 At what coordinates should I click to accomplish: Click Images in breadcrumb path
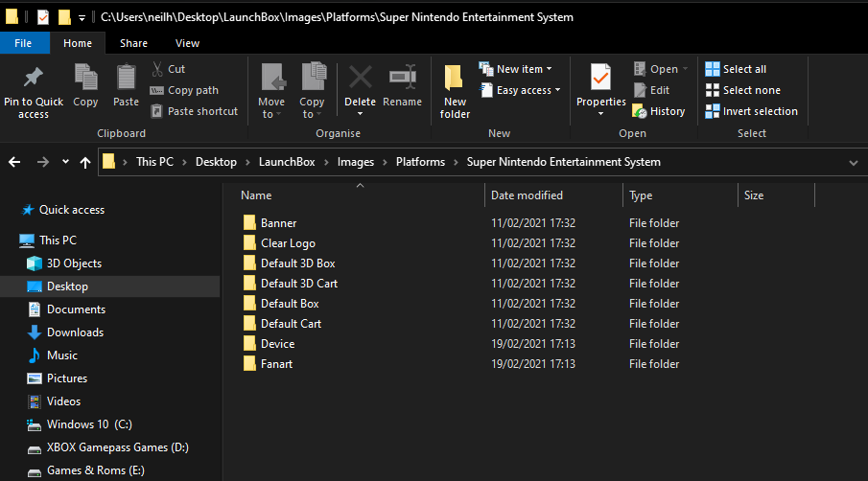[356, 162]
